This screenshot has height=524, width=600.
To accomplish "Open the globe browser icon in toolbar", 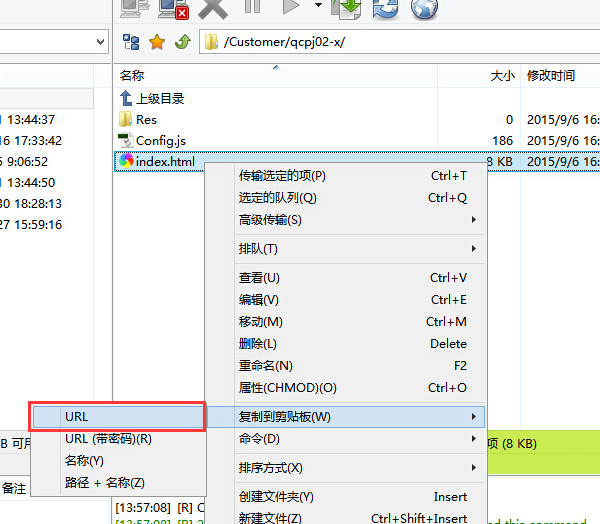I will click(x=425, y=8).
